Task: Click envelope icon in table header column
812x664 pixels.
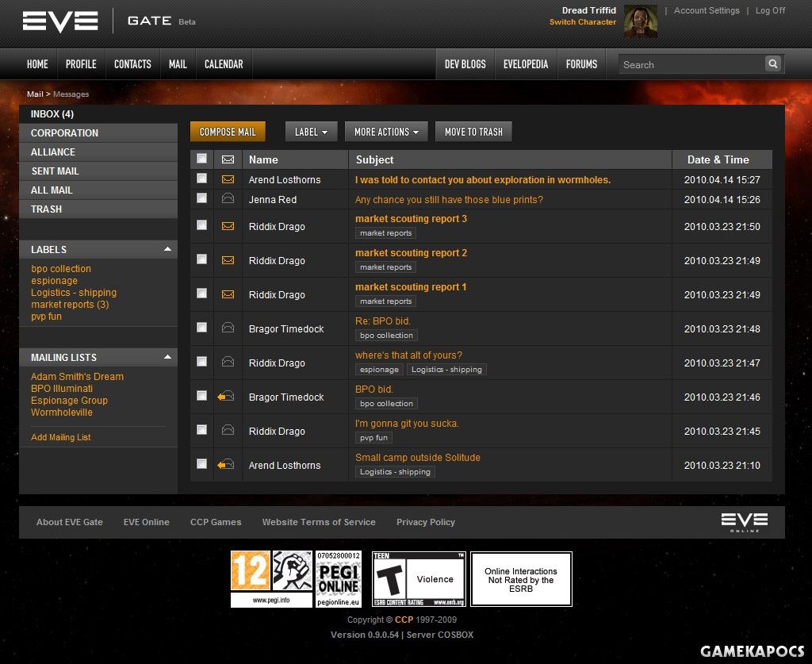Action: [228, 159]
